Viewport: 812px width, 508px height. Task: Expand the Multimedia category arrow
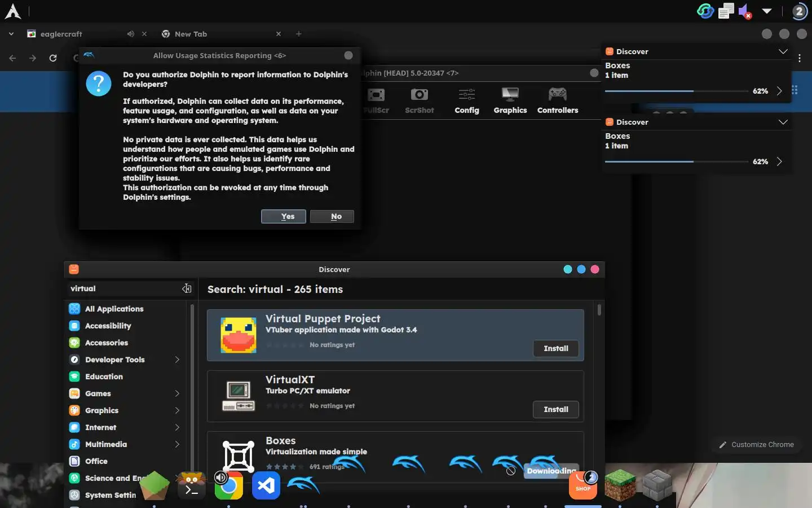[x=177, y=444]
